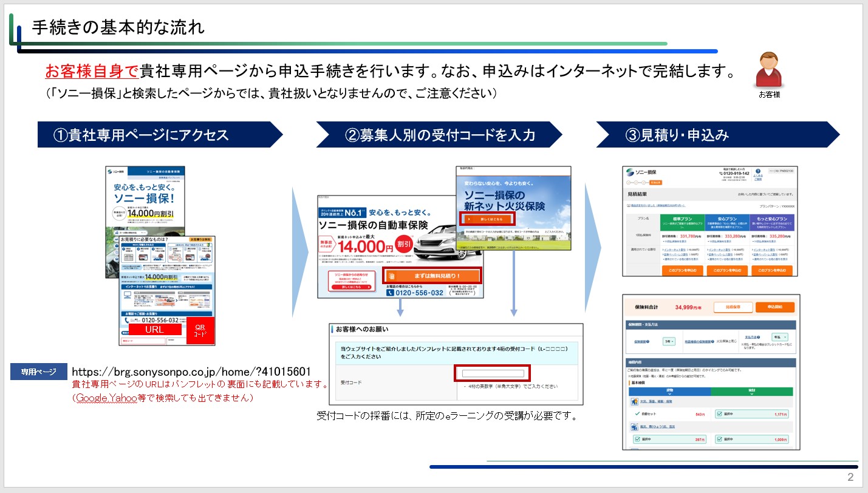Click the ③見積り・申込み step banner
The width and height of the screenshot is (868, 493).
(718, 135)
